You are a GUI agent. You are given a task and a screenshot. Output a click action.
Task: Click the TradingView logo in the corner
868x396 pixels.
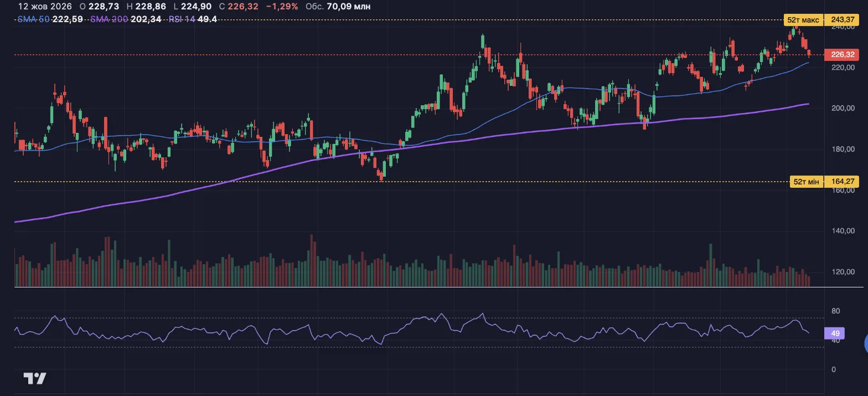[x=35, y=379]
